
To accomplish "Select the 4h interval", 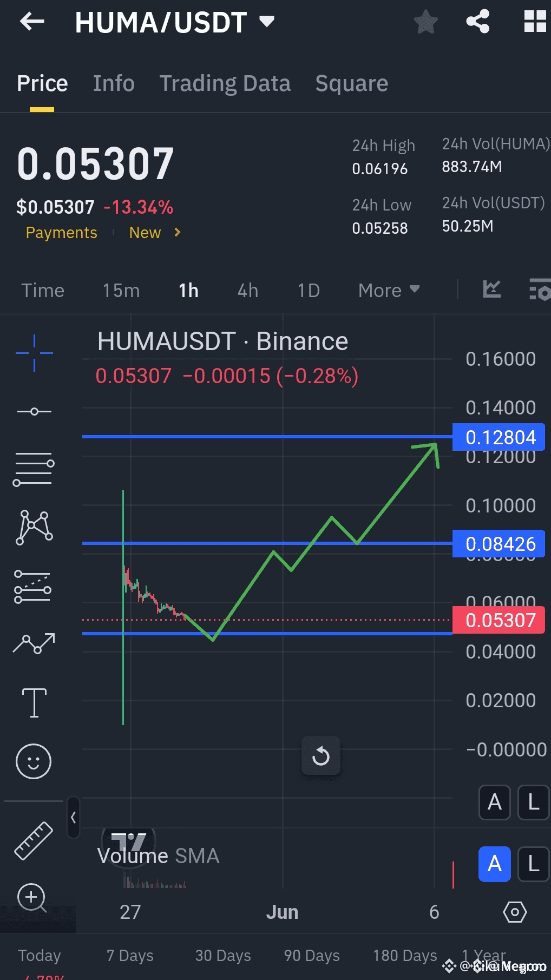I will (x=248, y=291).
